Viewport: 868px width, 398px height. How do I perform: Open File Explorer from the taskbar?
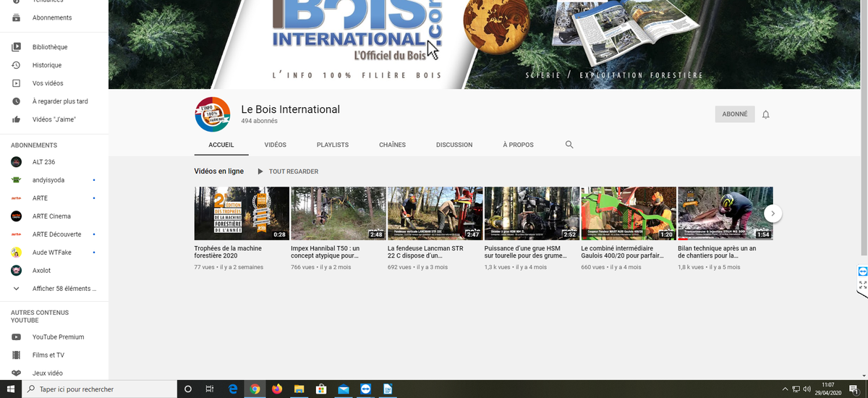[299, 389]
